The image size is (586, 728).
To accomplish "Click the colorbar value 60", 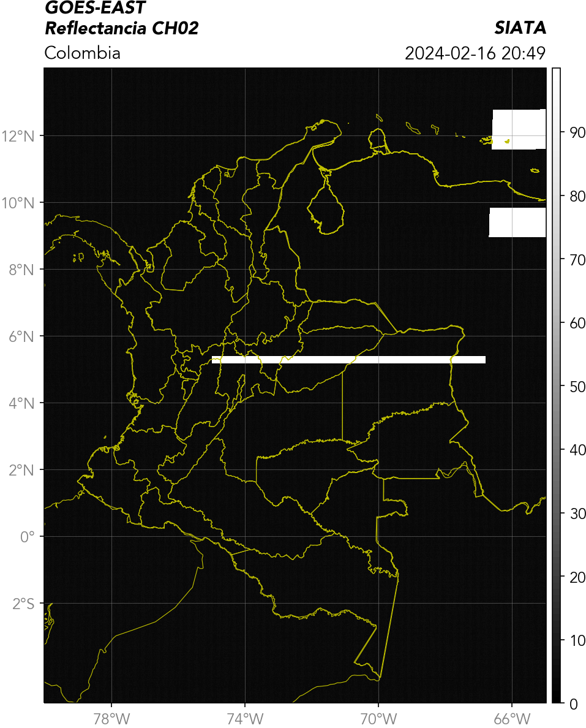I will pyautogui.click(x=577, y=323).
